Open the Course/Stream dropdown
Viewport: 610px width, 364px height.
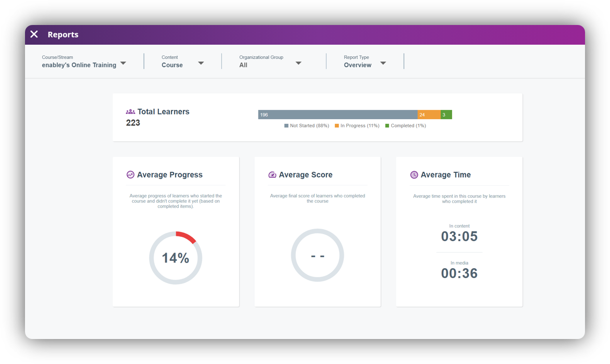pos(123,64)
